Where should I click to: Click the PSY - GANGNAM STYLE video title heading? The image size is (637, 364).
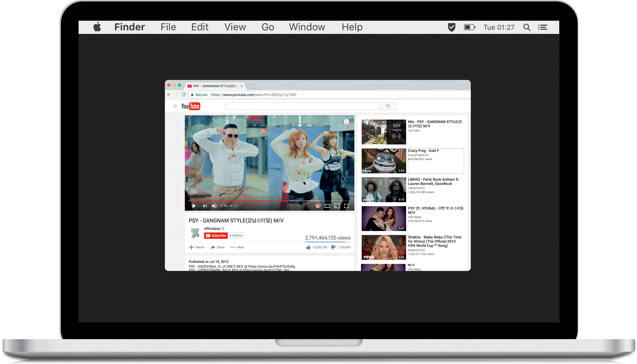click(x=236, y=221)
